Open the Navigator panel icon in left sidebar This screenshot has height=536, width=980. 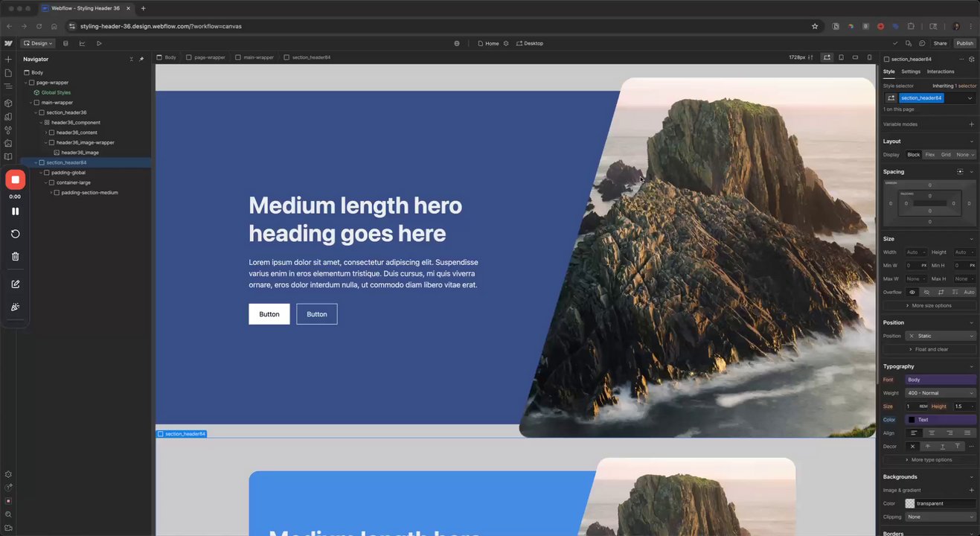[8, 86]
